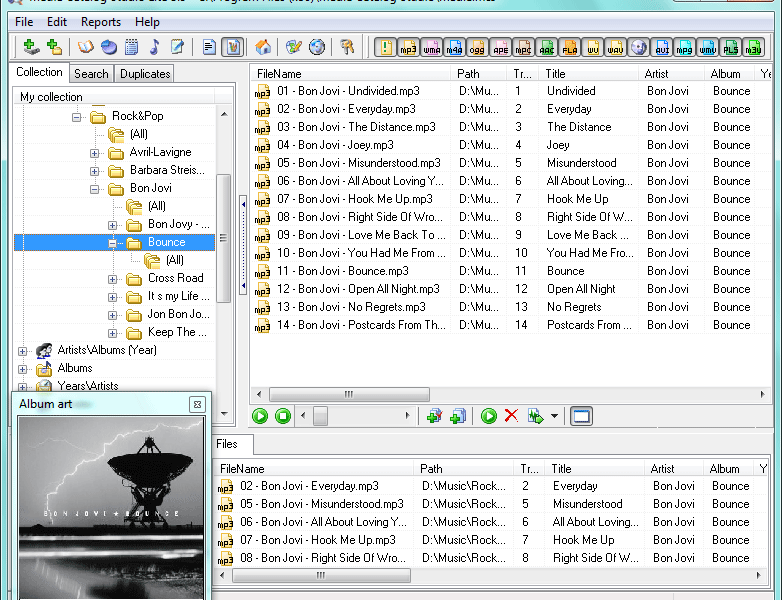782x600 pixels.
Task: Click the edit notepad toolbar icon
Action: [177, 47]
